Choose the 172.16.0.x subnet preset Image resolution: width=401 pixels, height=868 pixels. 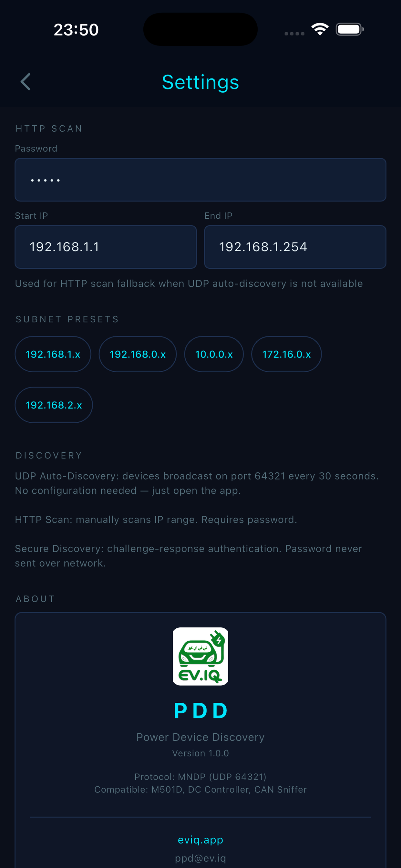(x=286, y=354)
